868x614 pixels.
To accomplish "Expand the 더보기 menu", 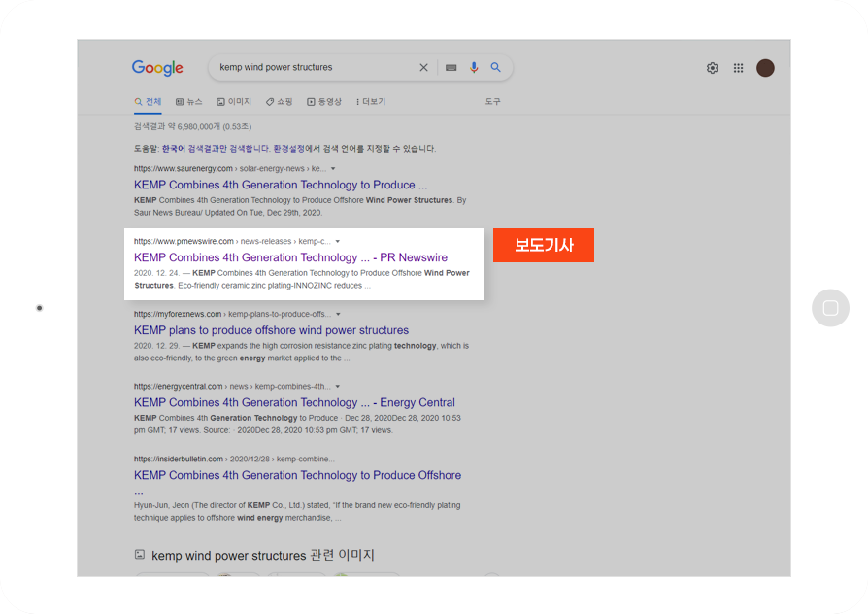I will click(x=371, y=102).
